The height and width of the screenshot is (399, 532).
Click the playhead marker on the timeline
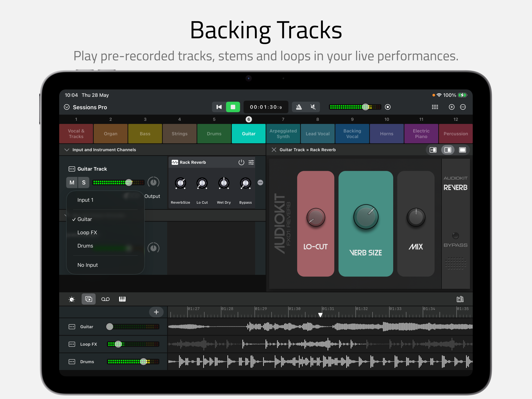pos(320,315)
